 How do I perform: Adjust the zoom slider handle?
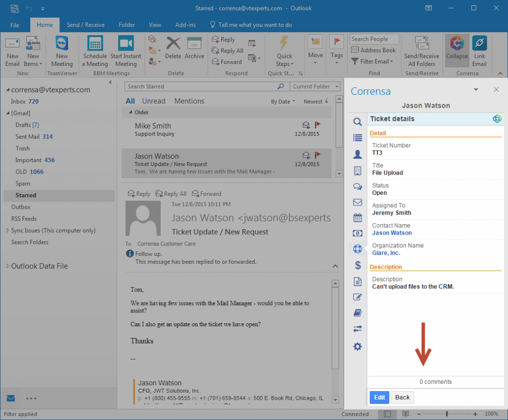447,414
